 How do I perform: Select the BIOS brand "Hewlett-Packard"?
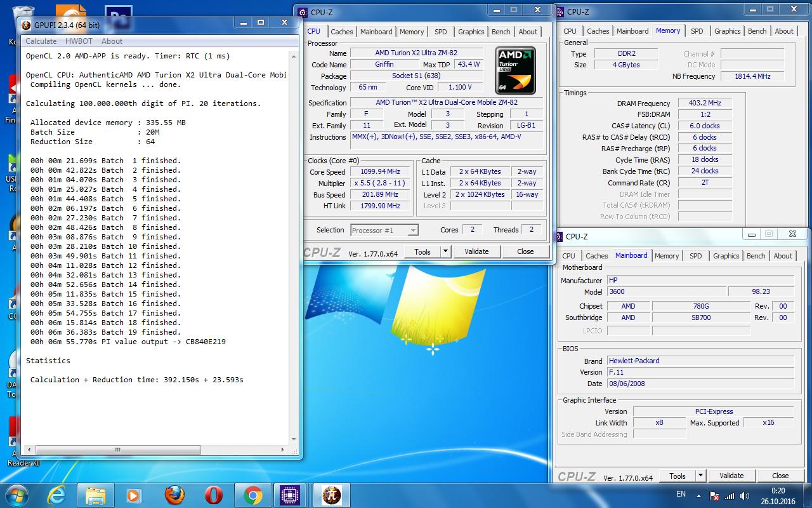click(x=700, y=361)
